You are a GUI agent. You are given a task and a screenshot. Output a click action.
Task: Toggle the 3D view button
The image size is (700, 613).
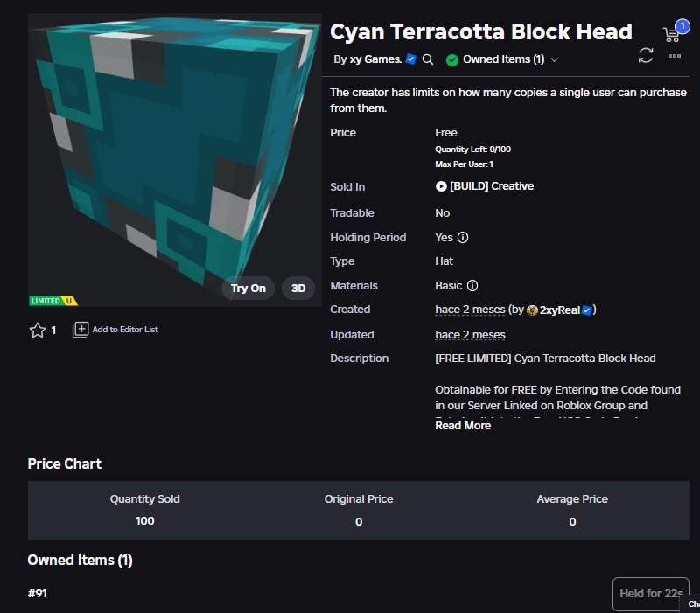298,289
